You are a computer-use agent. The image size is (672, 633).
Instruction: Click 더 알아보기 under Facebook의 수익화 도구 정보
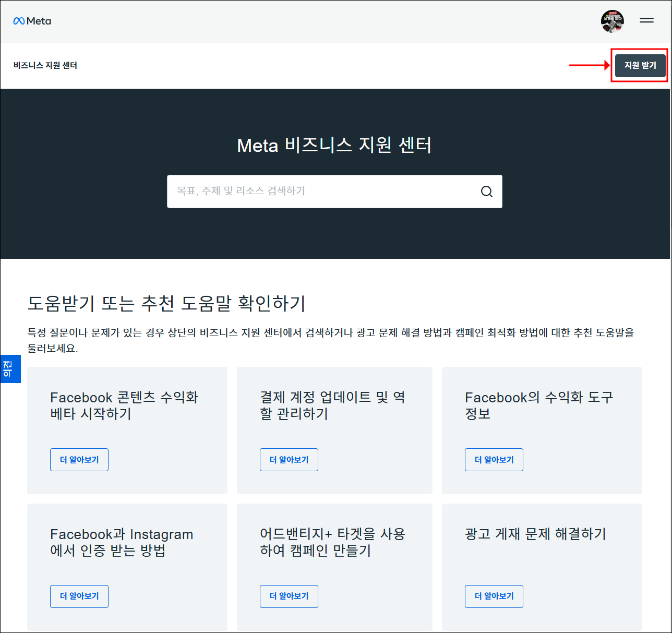pos(494,460)
